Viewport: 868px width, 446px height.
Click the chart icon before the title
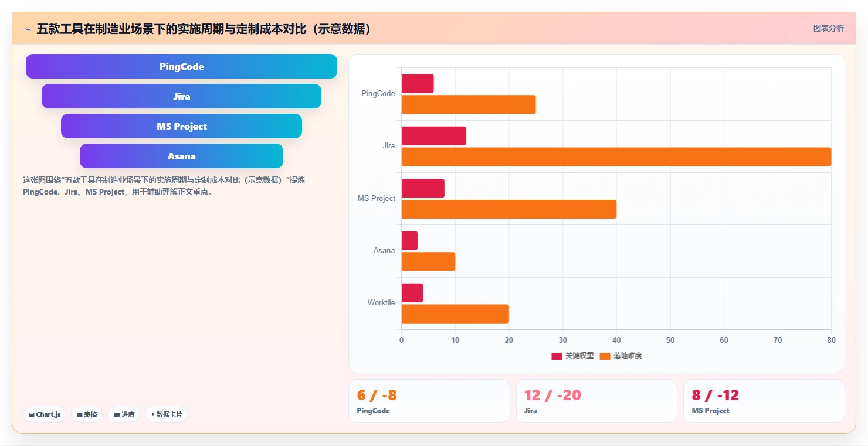(x=28, y=29)
